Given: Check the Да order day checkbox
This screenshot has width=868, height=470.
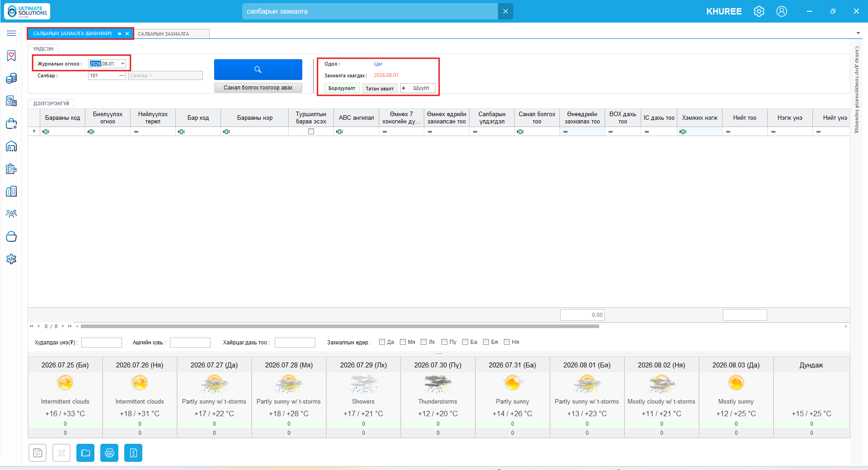Looking at the screenshot, I should point(382,342).
